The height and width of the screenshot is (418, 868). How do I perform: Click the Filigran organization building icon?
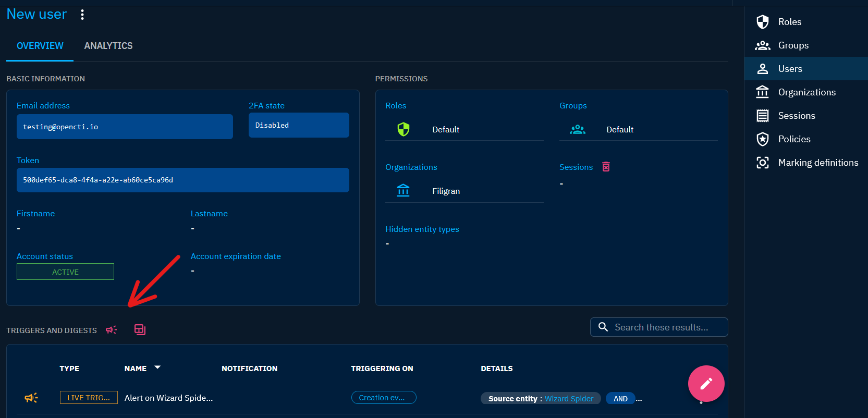[x=404, y=191]
